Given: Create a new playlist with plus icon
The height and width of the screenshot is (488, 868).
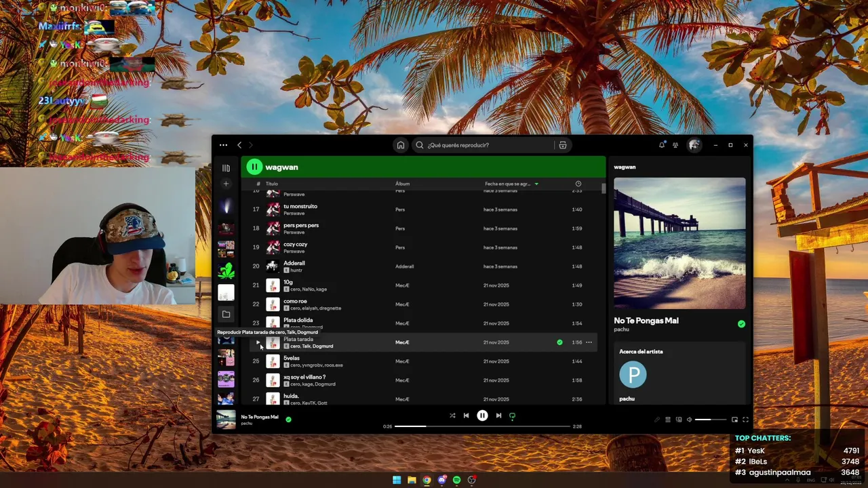Looking at the screenshot, I should [226, 184].
